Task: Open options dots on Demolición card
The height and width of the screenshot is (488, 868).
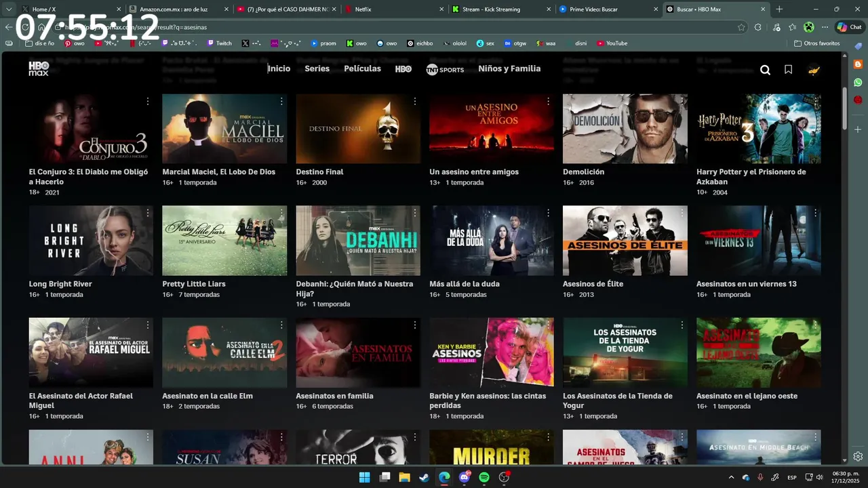Action: click(x=682, y=101)
